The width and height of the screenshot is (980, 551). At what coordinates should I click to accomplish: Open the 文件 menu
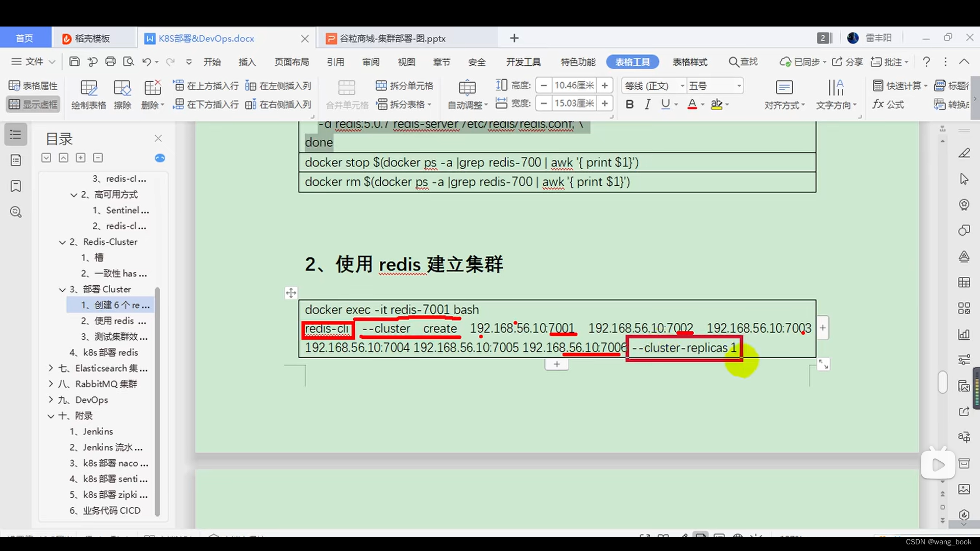[x=33, y=62]
